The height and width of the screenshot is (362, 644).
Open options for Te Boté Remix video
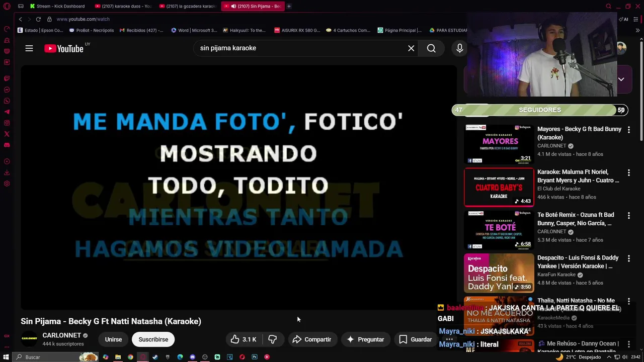click(x=628, y=215)
